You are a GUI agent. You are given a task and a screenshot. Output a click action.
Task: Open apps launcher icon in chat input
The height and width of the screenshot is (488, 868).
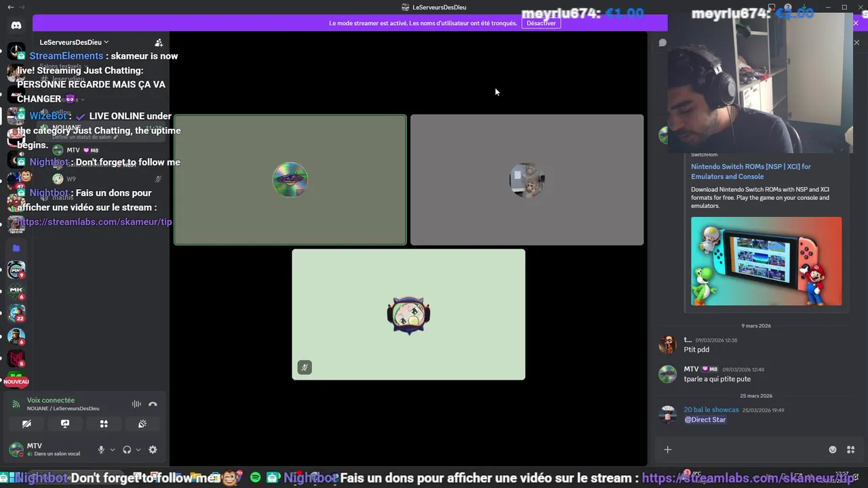pyautogui.click(x=850, y=449)
